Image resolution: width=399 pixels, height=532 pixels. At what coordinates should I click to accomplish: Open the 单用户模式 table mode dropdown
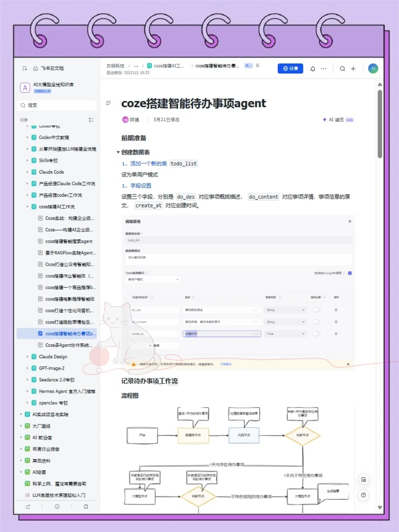click(153, 279)
